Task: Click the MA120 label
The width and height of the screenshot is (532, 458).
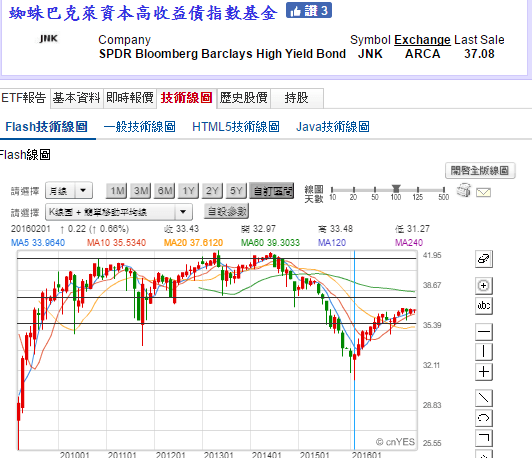Action: tap(332, 243)
